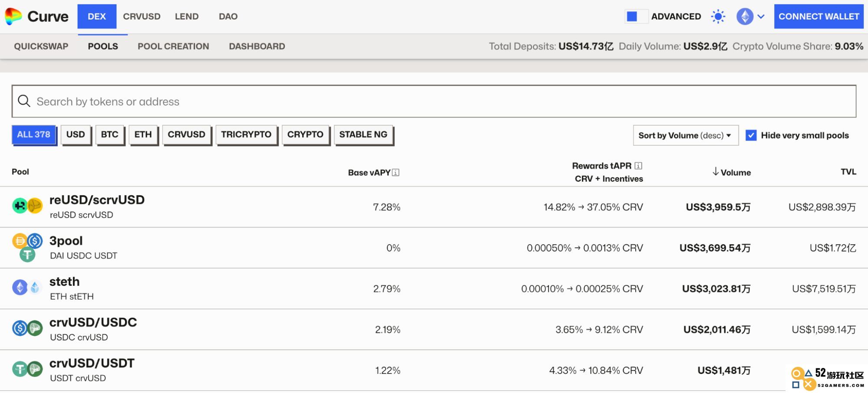868x393 pixels.
Task: Filter pools by ETH
Action: coord(143,134)
